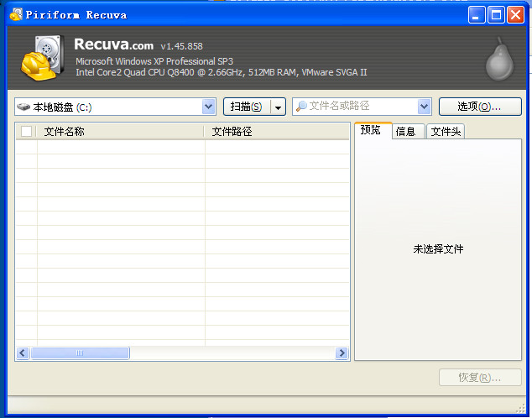Sort by the 文件路径 column header
This screenshot has height=418, width=532.
pyautogui.click(x=277, y=131)
